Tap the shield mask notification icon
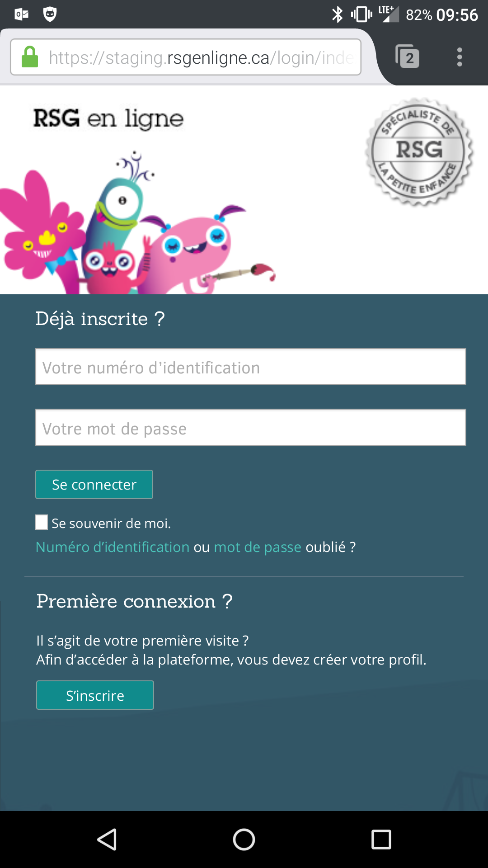Screen dimensions: 488x868 [x=50, y=14]
